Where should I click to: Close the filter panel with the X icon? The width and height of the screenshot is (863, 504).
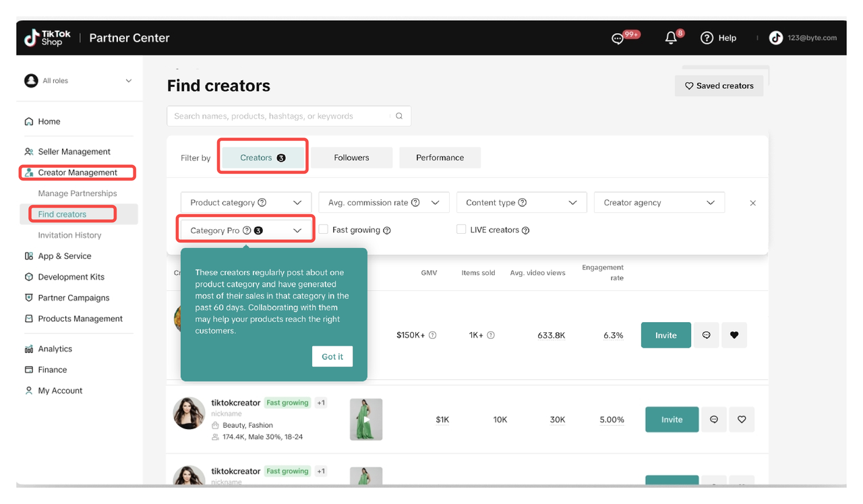[x=752, y=203]
